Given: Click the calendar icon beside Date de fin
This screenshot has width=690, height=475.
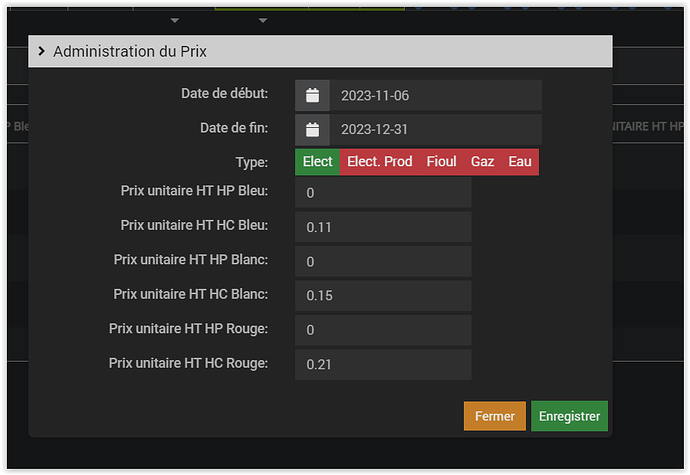Looking at the screenshot, I should click(x=312, y=130).
